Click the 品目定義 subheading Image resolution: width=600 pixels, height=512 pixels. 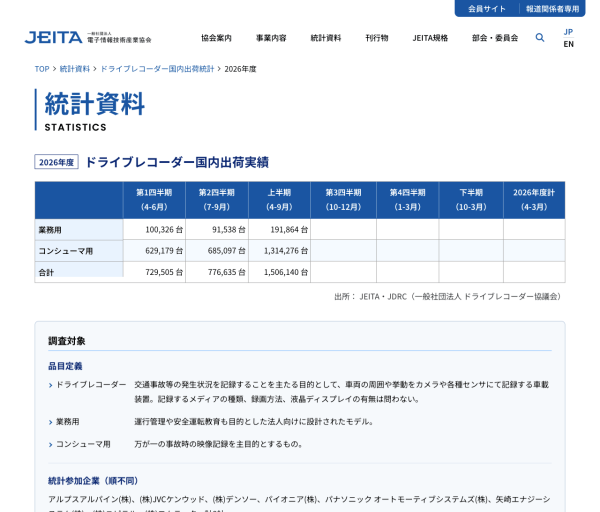[x=65, y=366]
